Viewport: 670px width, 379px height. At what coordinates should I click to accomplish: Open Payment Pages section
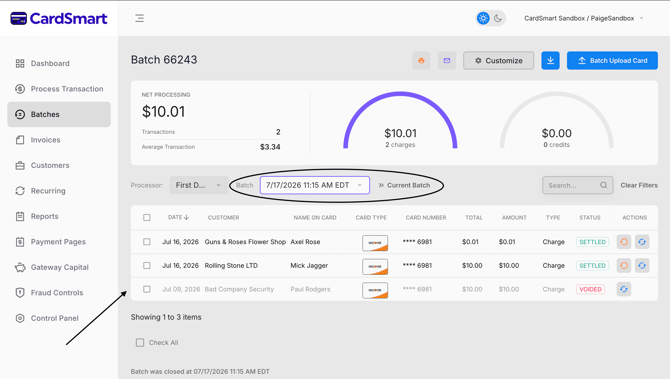tap(59, 242)
